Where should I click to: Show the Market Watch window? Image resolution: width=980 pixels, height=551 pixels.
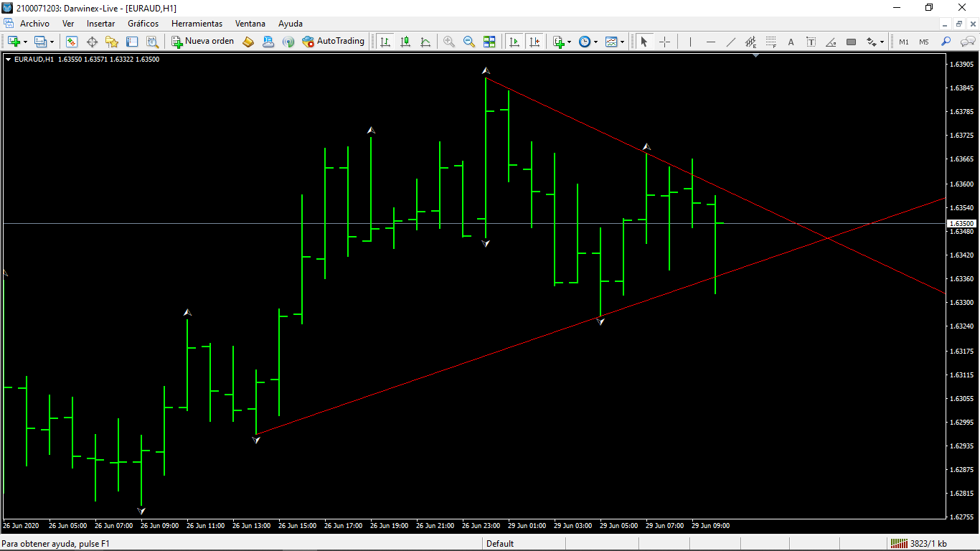click(72, 42)
